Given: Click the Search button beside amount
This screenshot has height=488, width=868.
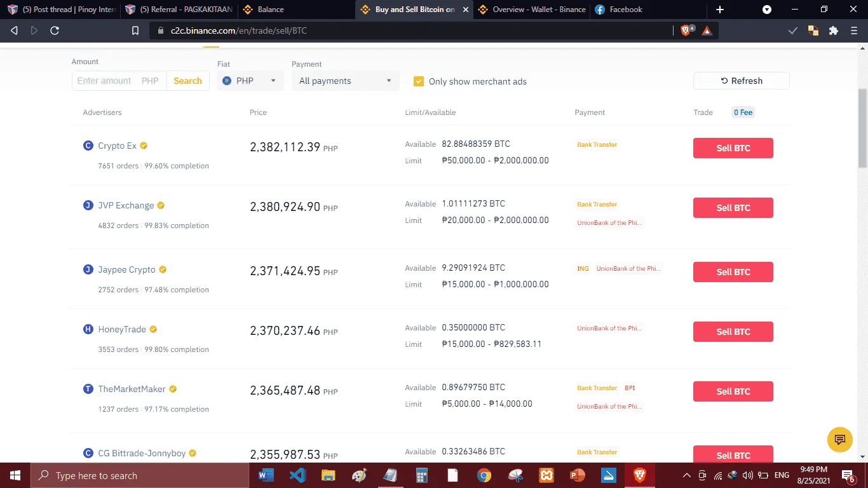Looking at the screenshot, I should click(187, 81).
